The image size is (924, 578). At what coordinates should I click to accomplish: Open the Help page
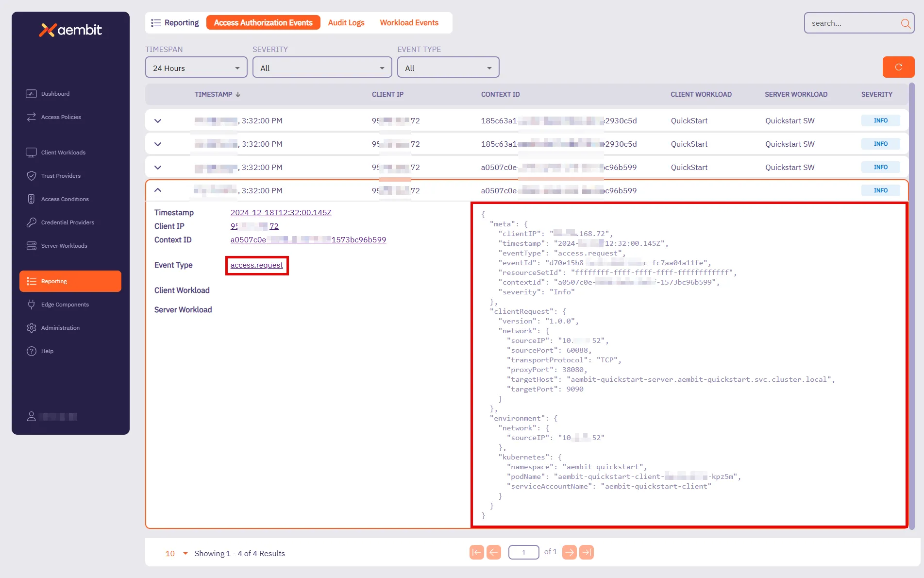pos(47,351)
